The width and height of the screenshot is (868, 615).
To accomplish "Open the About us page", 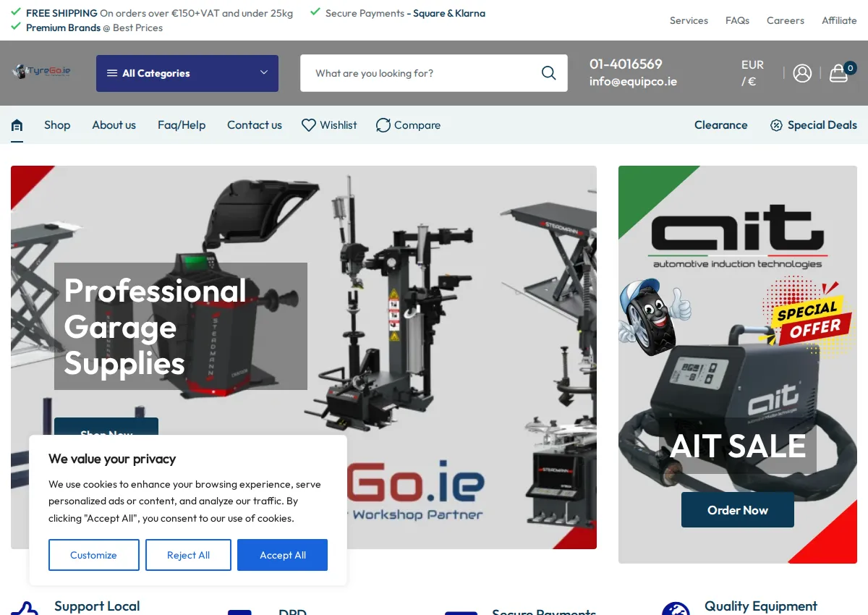I will [114, 125].
